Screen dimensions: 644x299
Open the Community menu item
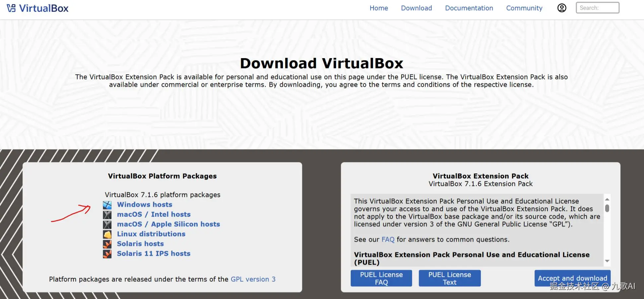tap(524, 8)
